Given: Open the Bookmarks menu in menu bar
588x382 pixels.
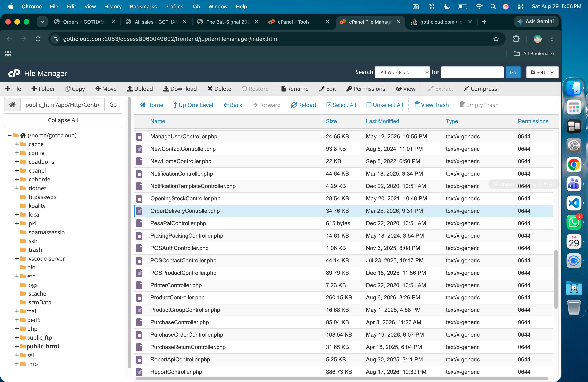Looking at the screenshot, I should (143, 6).
